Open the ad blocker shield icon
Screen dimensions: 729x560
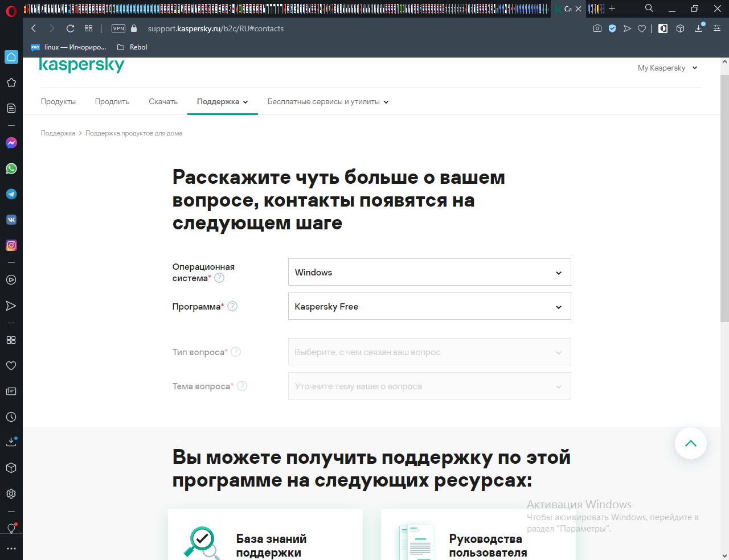point(612,28)
